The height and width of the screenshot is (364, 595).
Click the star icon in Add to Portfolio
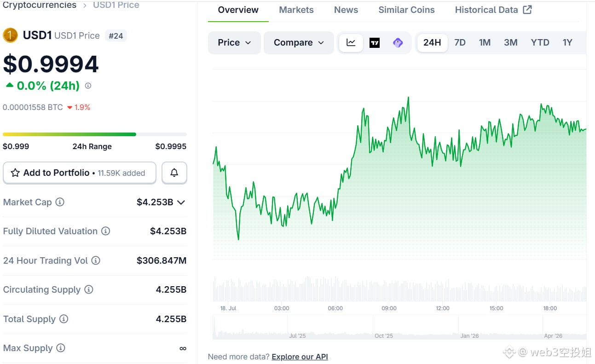[15, 173]
